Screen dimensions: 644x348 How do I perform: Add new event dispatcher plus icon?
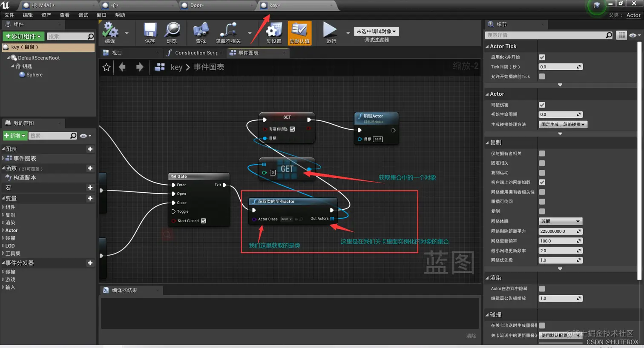pos(90,263)
